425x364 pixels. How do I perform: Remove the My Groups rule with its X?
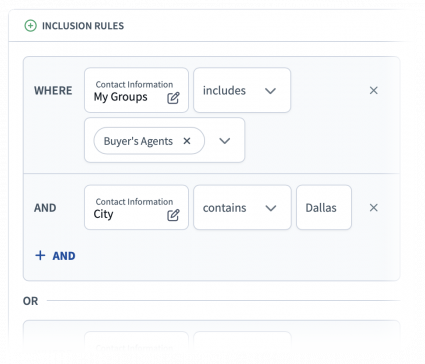[x=374, y=90]
